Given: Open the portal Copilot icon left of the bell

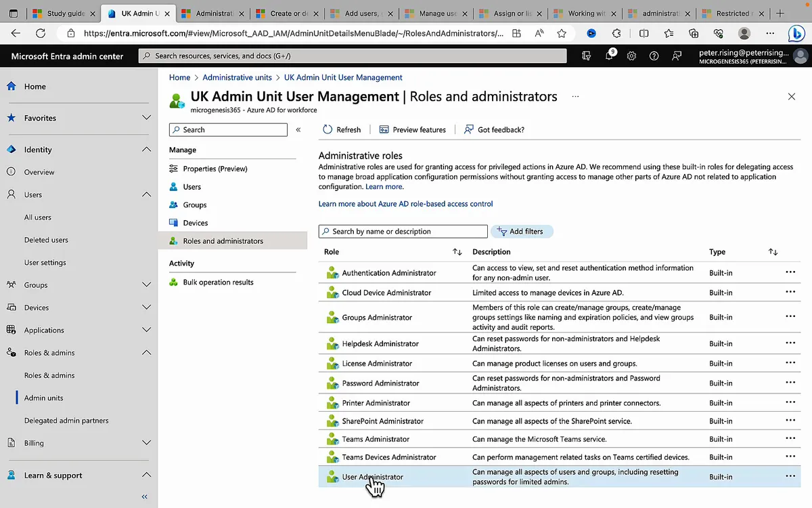Looking at the screenshot, I should pos(587,56).
